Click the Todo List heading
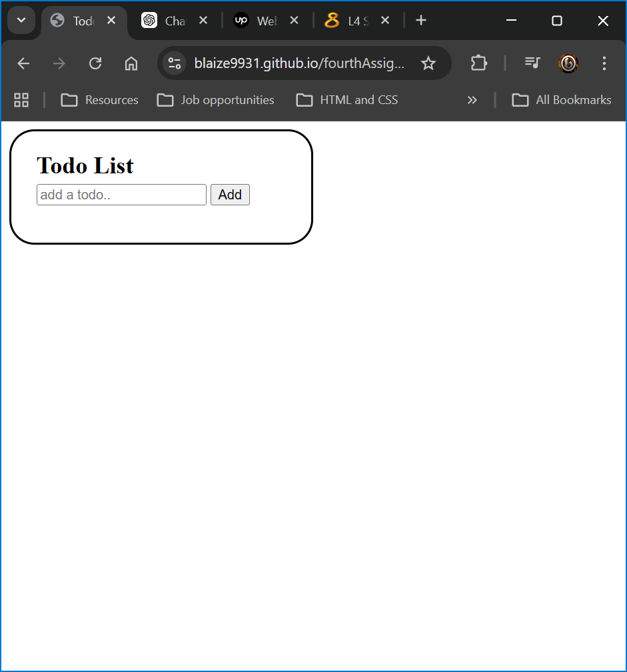The height and width of the screenshot is (672, 627). point(85,165)
